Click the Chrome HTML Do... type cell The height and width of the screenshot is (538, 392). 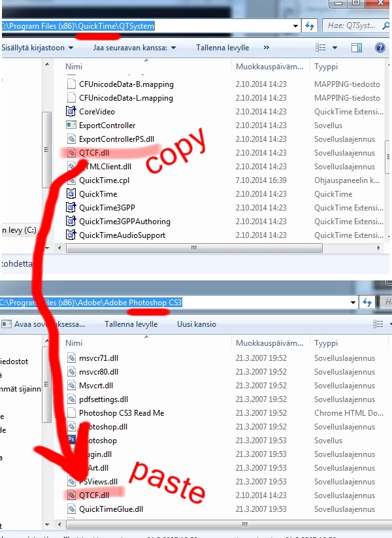[x=349, y=413]
